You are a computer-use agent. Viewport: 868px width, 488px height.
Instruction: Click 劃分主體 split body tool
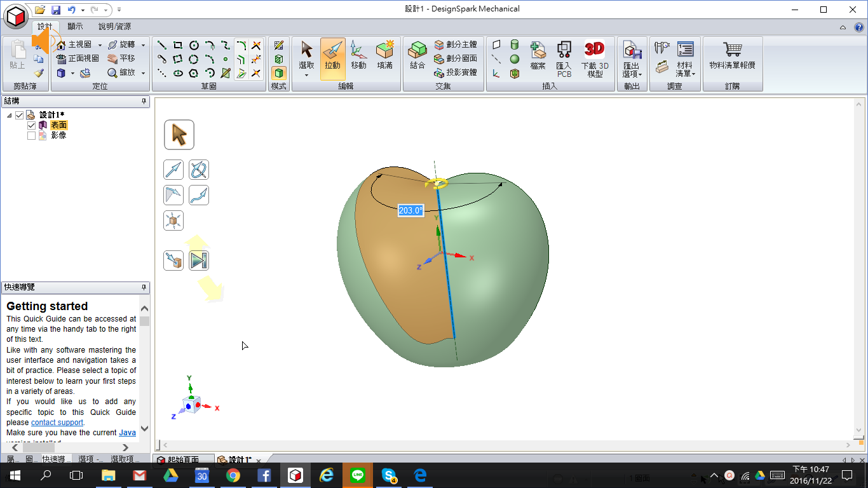[x=456, y=44]
